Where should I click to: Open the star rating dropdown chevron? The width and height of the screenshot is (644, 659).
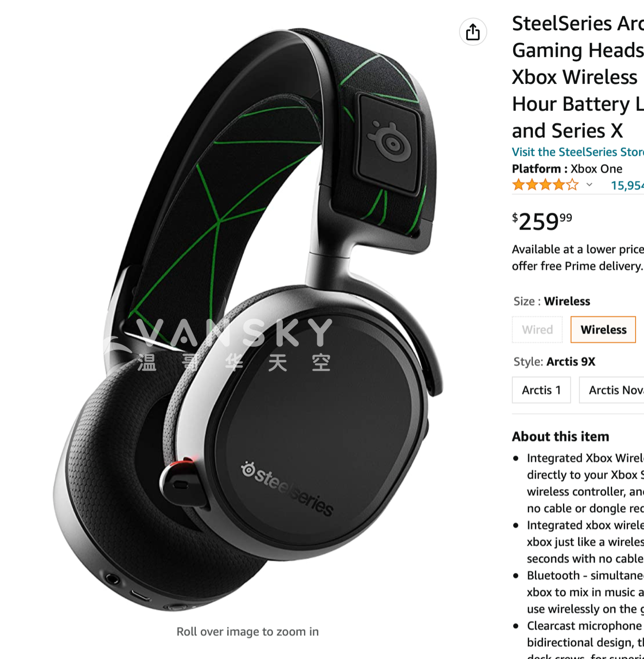(589, 184)
